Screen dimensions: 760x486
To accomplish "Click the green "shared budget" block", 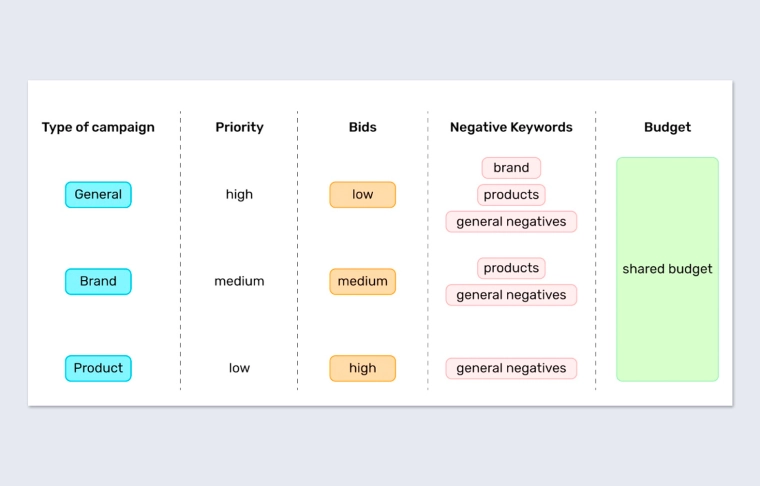I will click(x=667, y=269).
